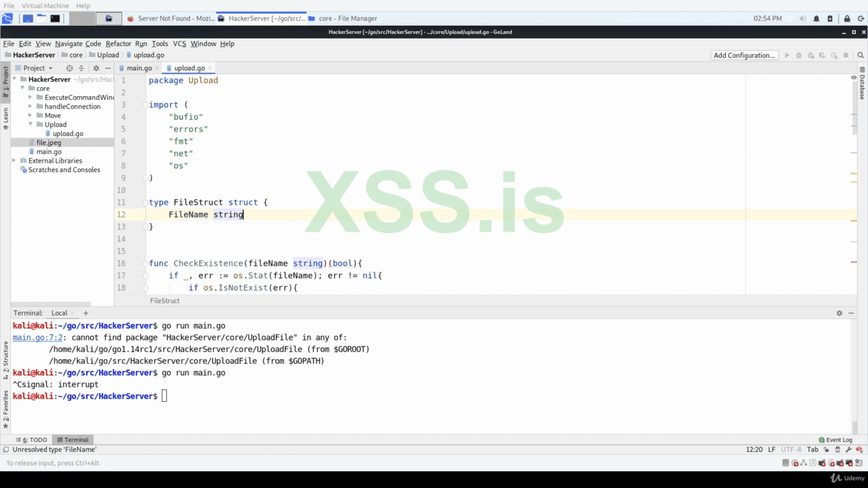Hide the Project panel with minus icon
This screenshot has width=868, height=488.
[x=107, y=68]
